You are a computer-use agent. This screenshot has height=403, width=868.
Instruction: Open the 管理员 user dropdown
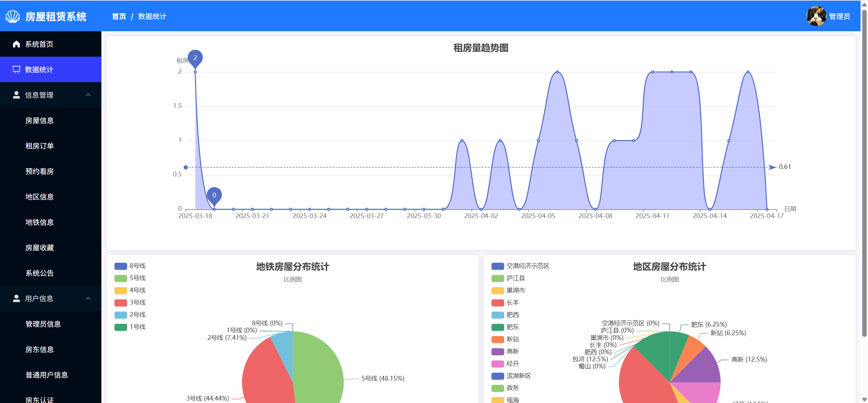[x=839, y=16]
